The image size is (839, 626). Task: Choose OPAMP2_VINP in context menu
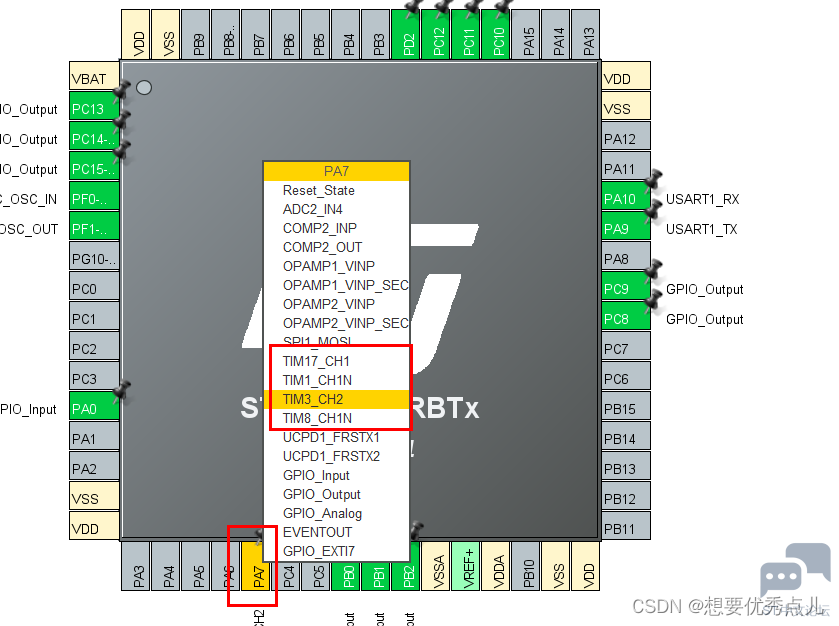(337, 304)
